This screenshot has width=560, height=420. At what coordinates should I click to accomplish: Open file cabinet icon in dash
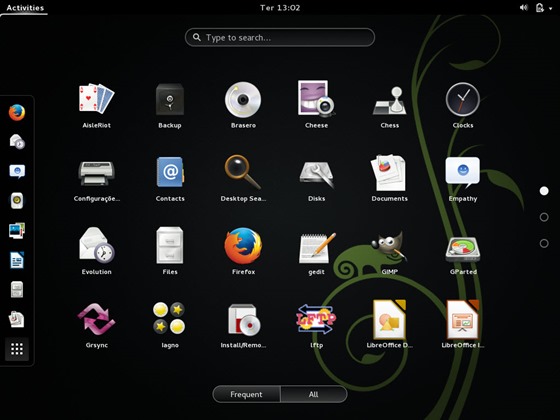coord(17,289)
